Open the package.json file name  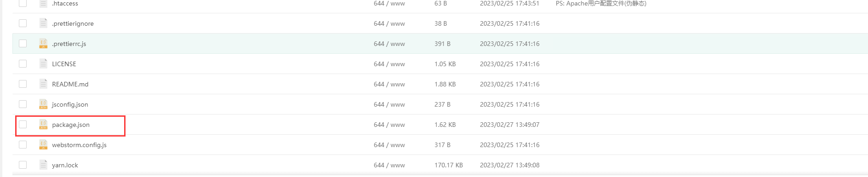tap(71, 125)
